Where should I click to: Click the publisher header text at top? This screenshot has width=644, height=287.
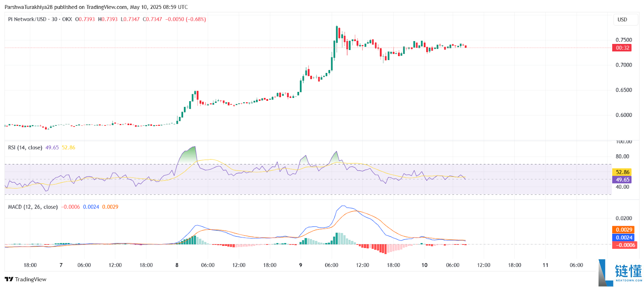pyautogui.click(x=96, y=7)
